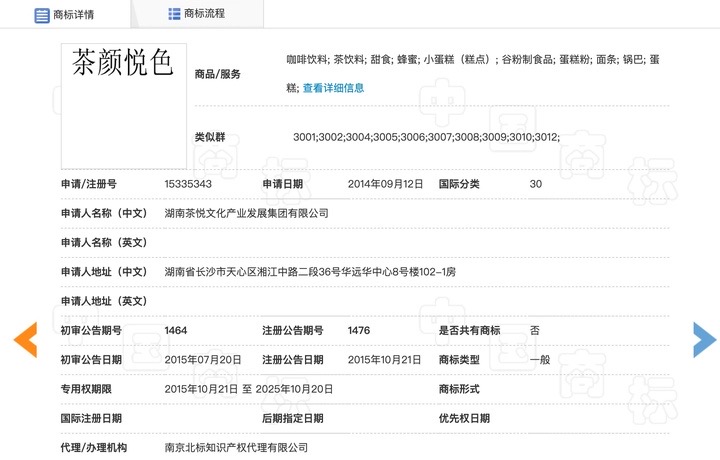720x460 pixels.
Task: Go to next trademark with blue right arrow
Action: coord(704,340)
